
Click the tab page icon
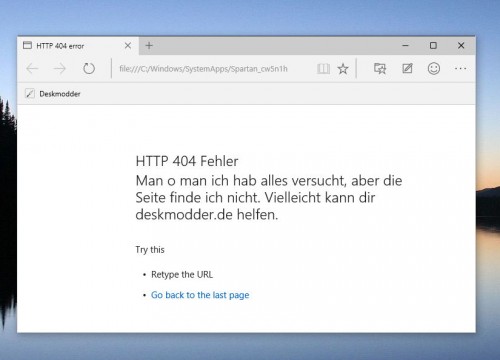27,45
